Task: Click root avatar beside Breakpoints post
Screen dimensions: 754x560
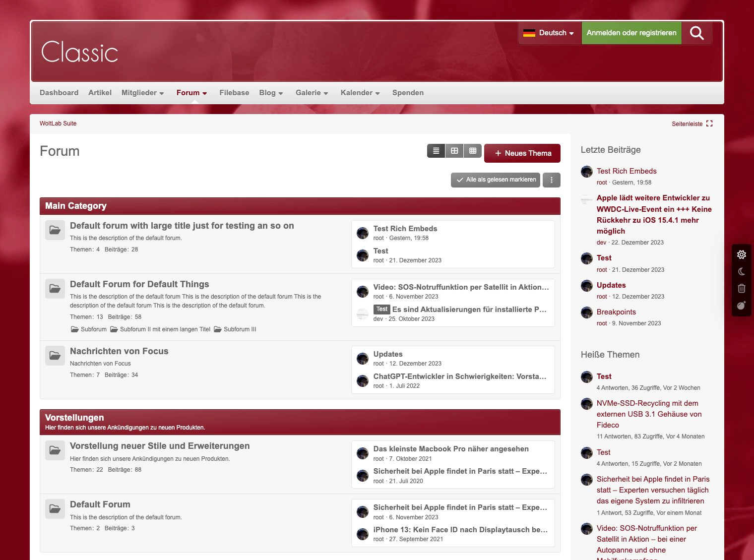Action: pyautogui.click(x=587, y=312)
